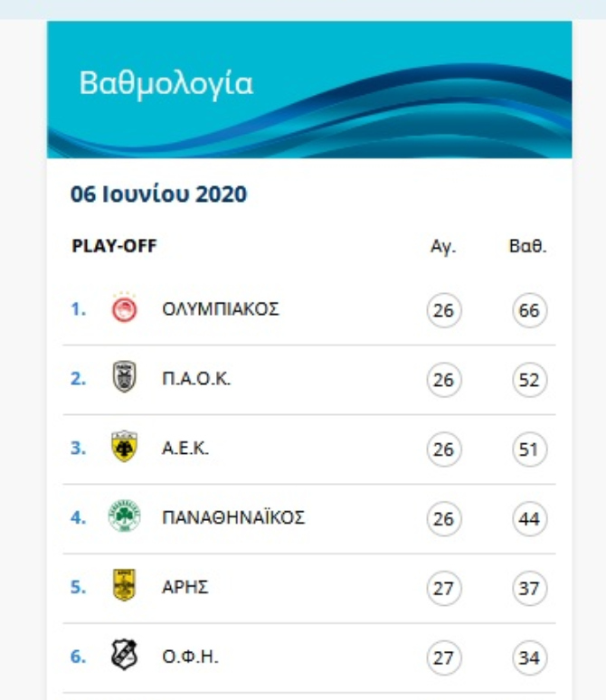Click the P.A.O.K. club crest icon
Screen dimensions: 606x700
(124, 378)
